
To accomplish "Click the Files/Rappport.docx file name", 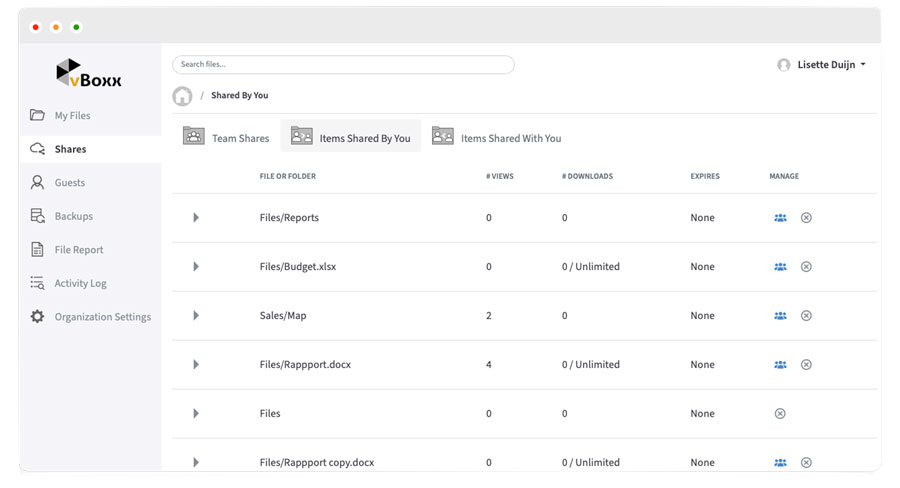I will [x=305, y=365].
